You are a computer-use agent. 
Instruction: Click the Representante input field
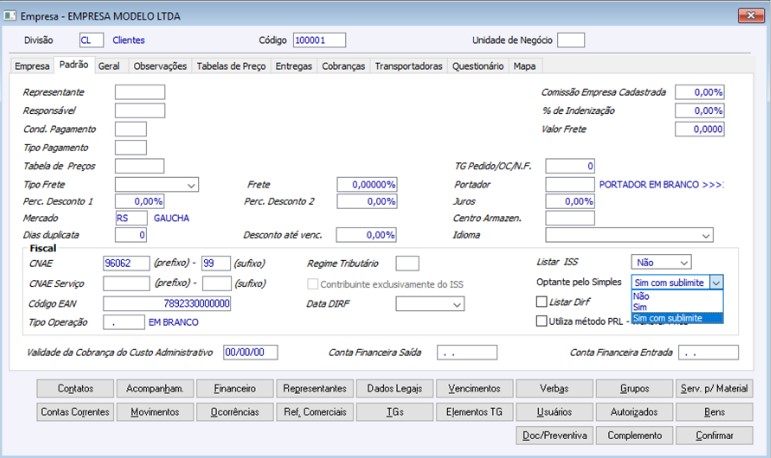coord(140,92)
